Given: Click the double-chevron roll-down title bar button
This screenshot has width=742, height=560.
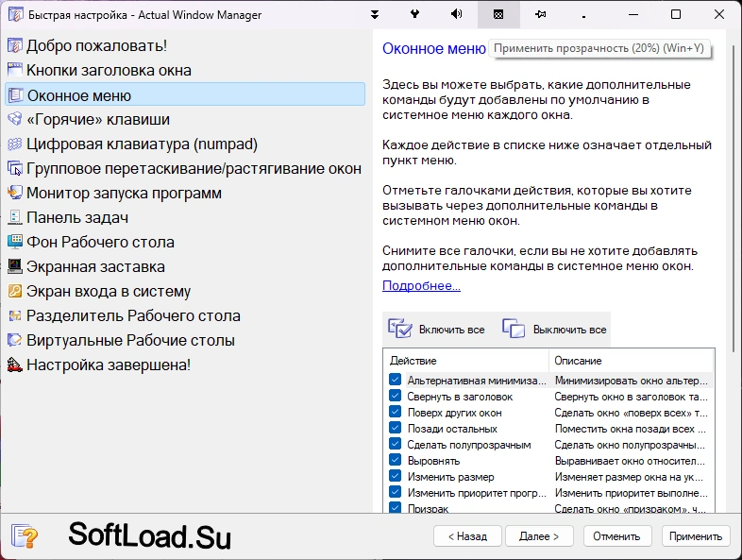Looking at the screenshot, I should click(375, 15).
